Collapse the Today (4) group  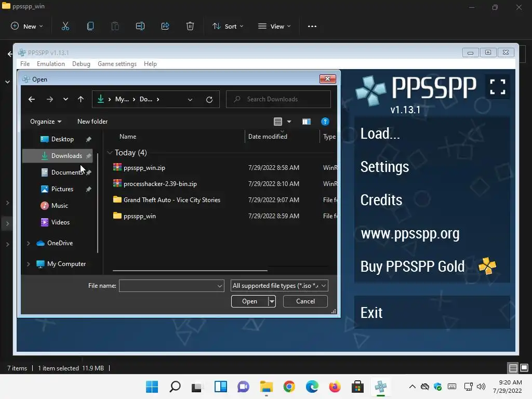tap(110, 153)
